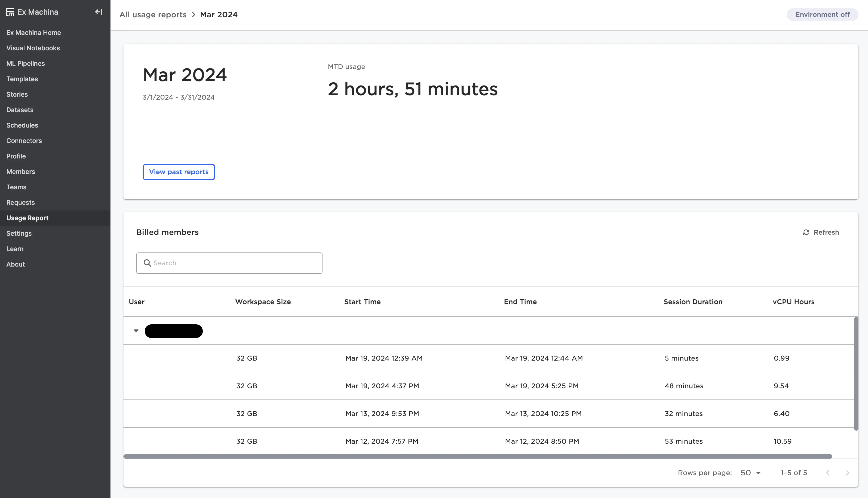The height and width of the screenshot is (498, 868).
Task: Click the Session Duration column header
Action: (x=693, y=302)
